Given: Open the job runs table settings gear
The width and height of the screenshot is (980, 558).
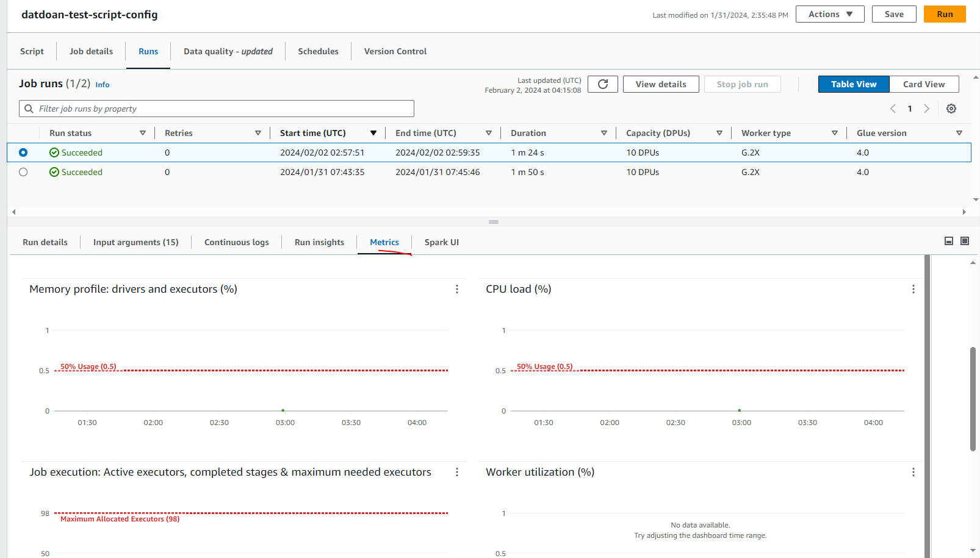Looking at the screenshot, I should click(951, 109).
